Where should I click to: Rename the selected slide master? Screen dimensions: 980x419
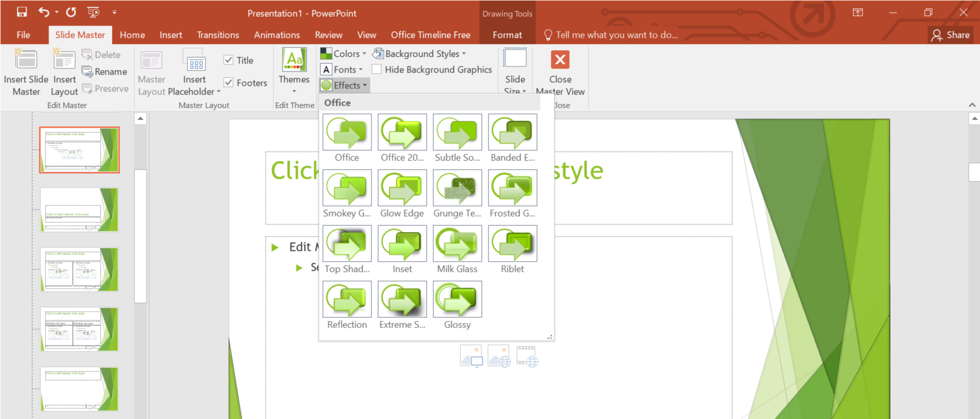point(104,72)
